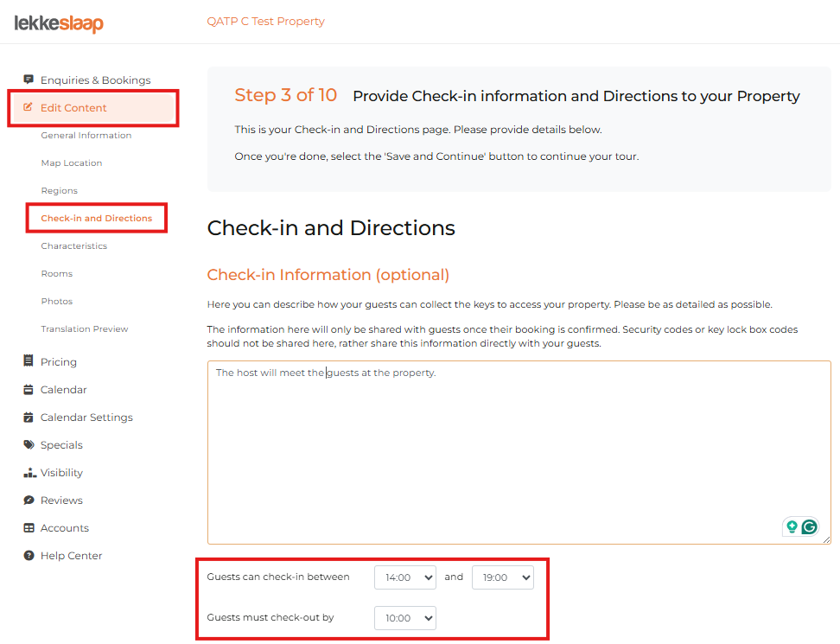Open Enquiries & Bookings menu item
Screen dimensions: 840x644
click(x=93, y=80)
